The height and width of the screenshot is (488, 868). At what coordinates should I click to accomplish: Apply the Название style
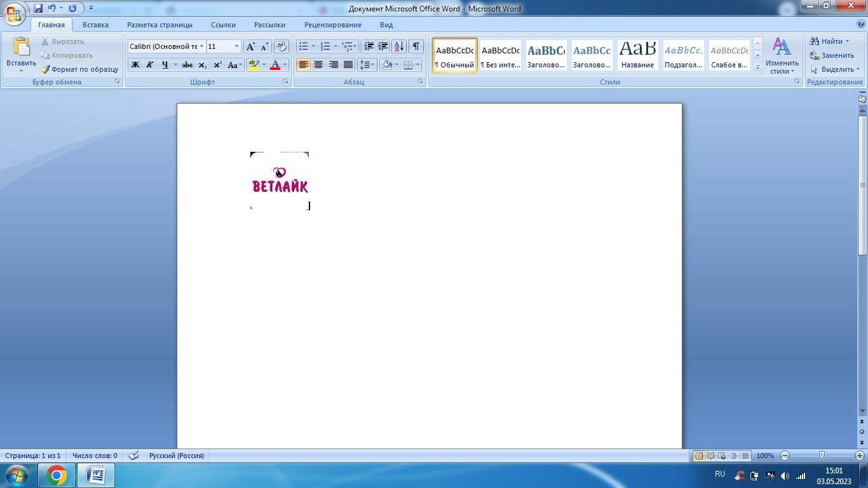(x=637, y=56)
